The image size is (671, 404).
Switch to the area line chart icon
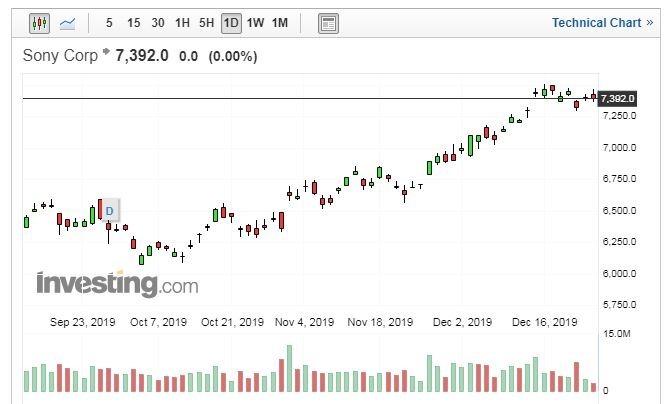(68, 23)
